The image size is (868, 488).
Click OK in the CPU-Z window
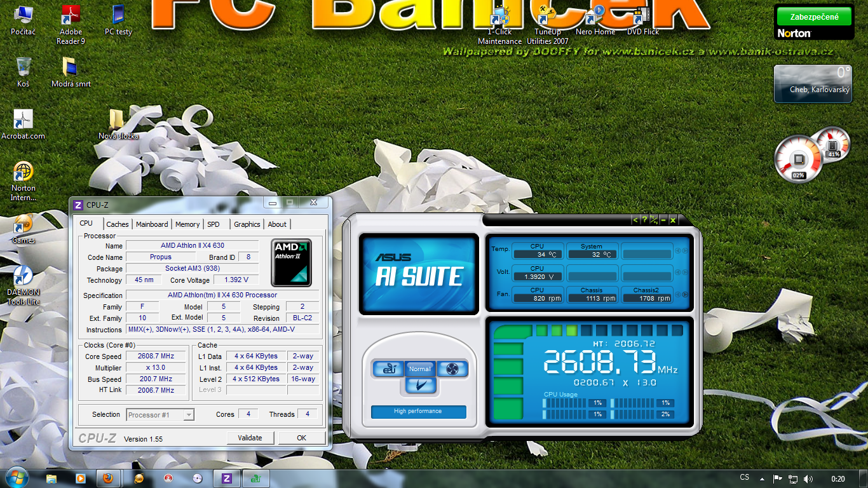coord(302,438)
